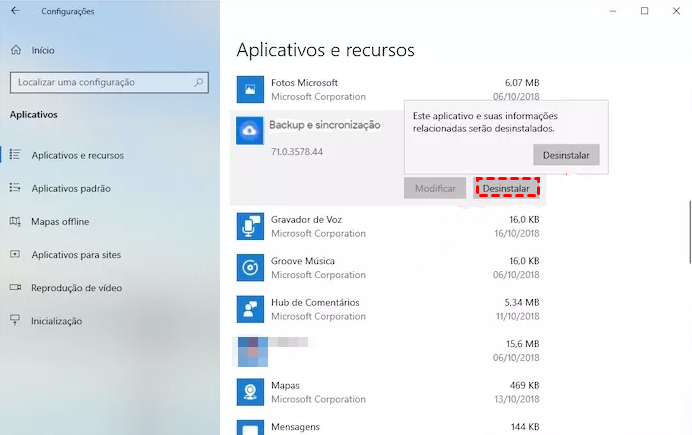Click the Aplicativos para sites icon
This screenshot has width=692, height=435.
tap(15, 254)
